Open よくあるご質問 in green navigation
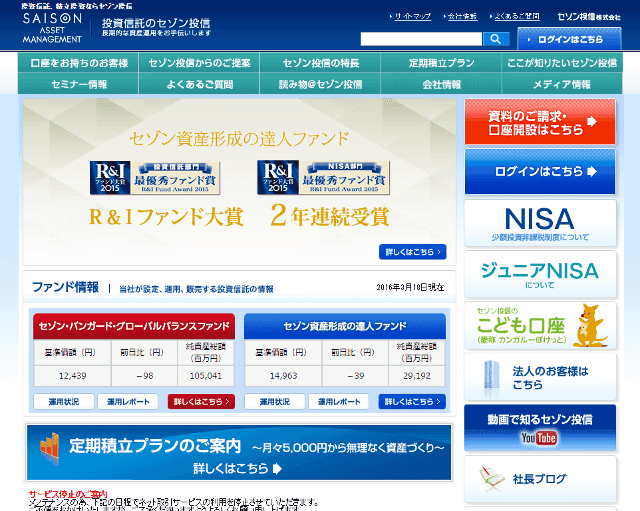 199,84
